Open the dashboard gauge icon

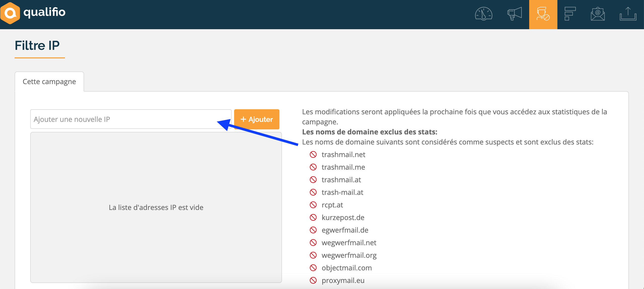(483, 14)
